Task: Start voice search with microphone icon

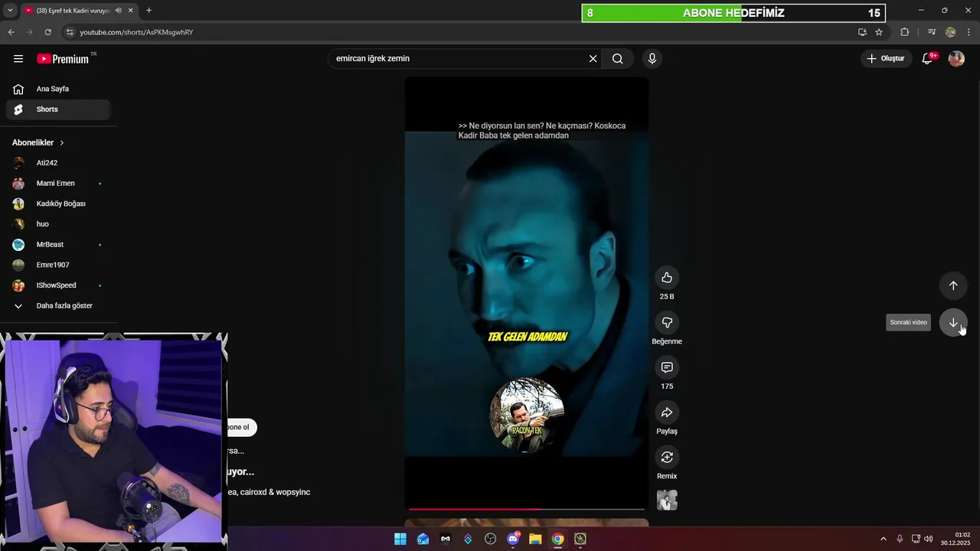Action: pos(652,59)
